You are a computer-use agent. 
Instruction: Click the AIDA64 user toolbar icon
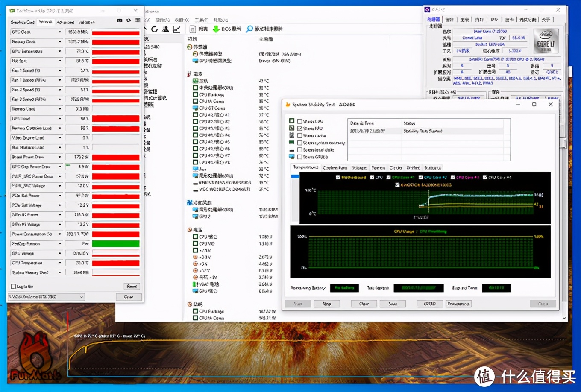pos(165,29)
